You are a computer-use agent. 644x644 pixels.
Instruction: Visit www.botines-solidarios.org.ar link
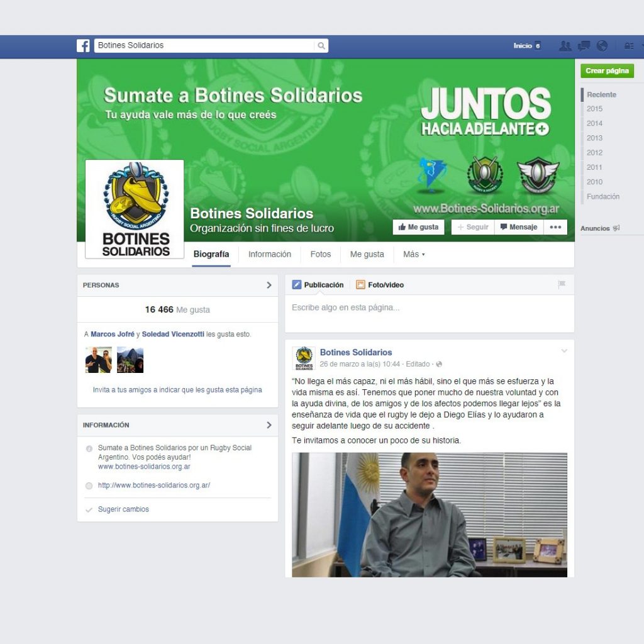point(143,467)
